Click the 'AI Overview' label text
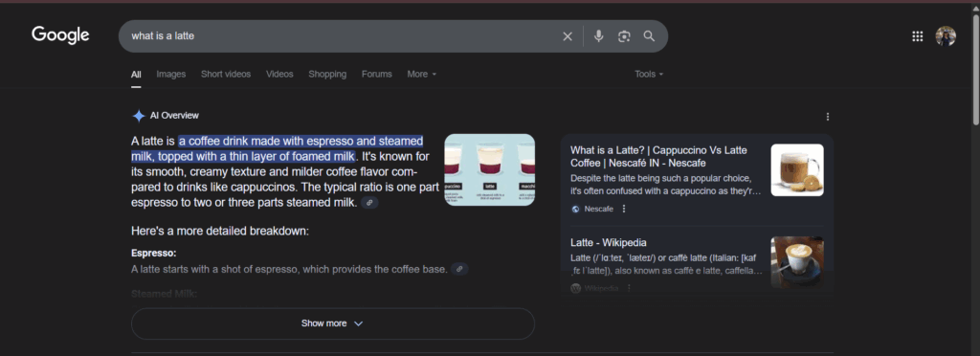Image resolution: width=980 pixels, height=356 pixels. [x=174, y=116]
